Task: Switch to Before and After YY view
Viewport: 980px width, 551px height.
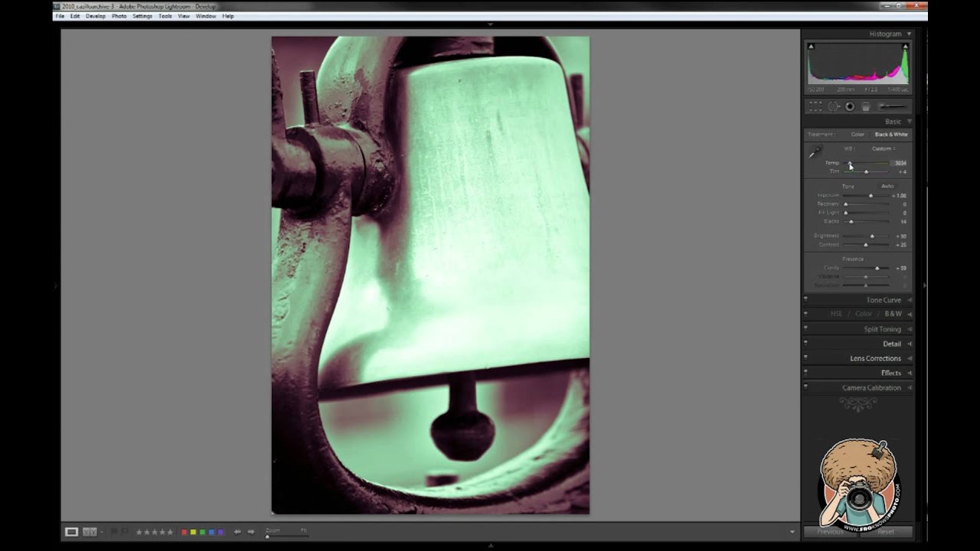Action: click(88, 532)
